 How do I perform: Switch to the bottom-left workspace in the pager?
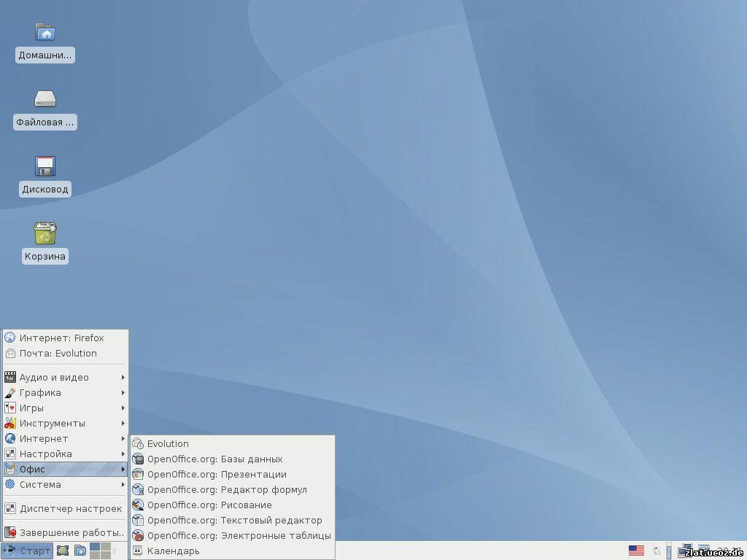tap(95, 555)
